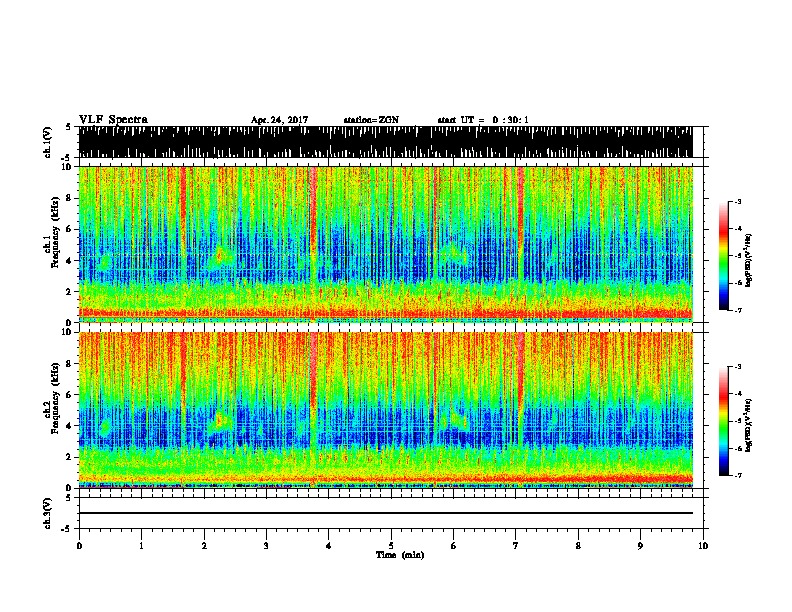Click ch.2 red horizontal band below 1 kHz

click(385, 479)
